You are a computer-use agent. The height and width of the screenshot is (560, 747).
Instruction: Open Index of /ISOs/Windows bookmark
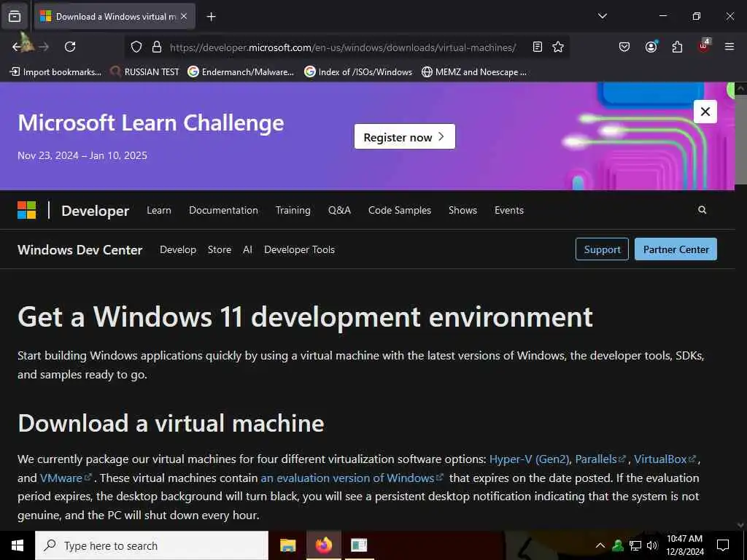358,72
